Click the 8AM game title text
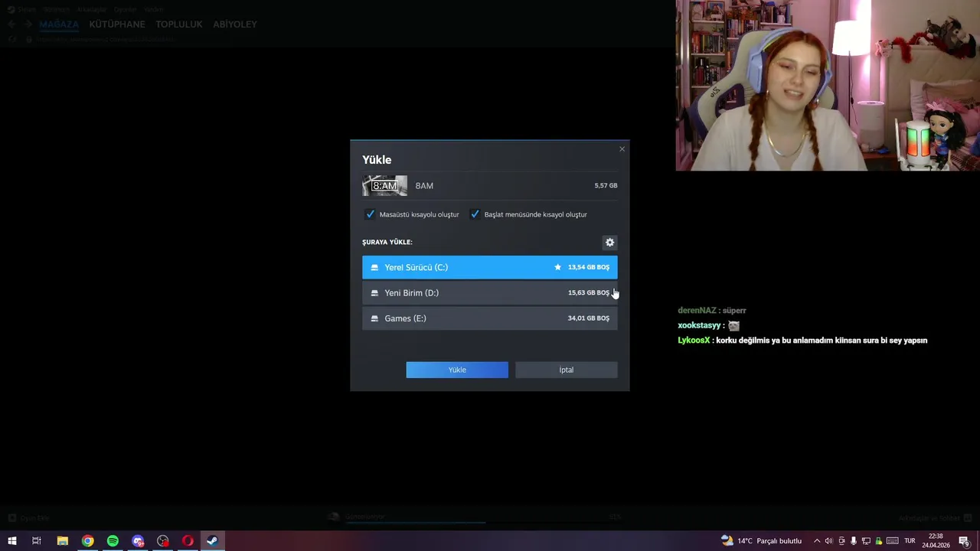 pos(424,186)
